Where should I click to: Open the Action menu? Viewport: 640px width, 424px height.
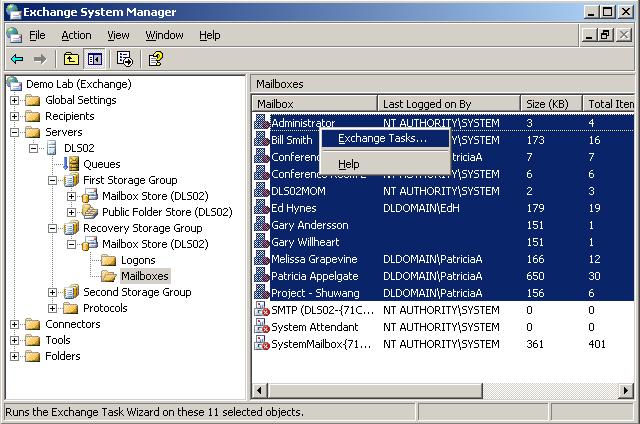point(76,36)
